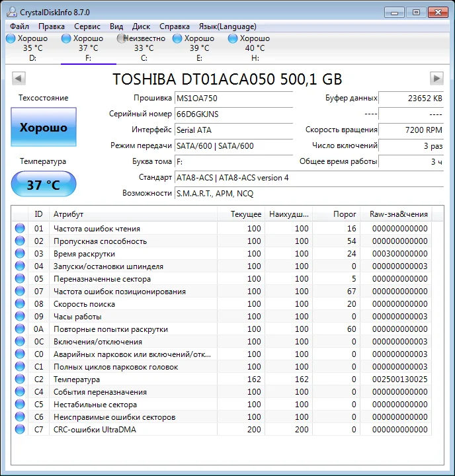Screen dimensions: 455x476
Task: Click the Raw-значения column header
Action: coord(398,214)
